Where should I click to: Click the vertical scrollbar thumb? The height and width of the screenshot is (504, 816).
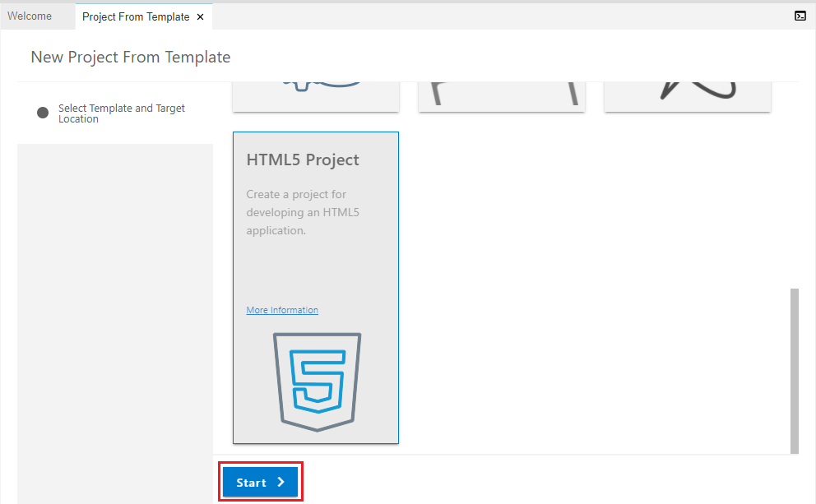pyautogui.click(x=794, y=370)
